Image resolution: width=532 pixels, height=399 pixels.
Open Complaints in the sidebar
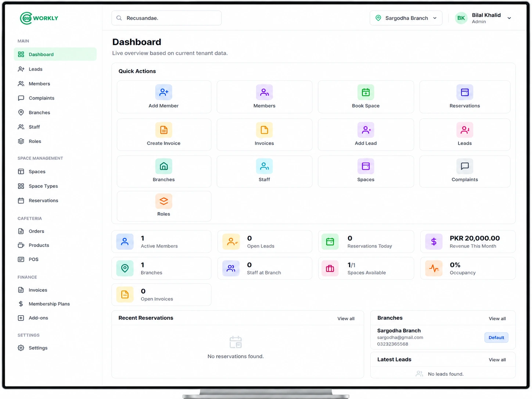55,98
